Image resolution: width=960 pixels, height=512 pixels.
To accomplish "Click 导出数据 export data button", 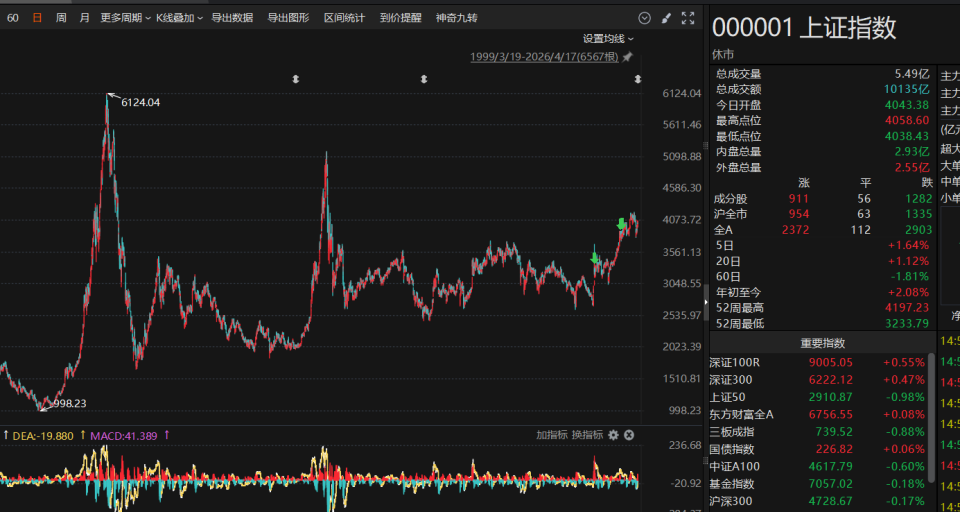I will coord(232,18).
